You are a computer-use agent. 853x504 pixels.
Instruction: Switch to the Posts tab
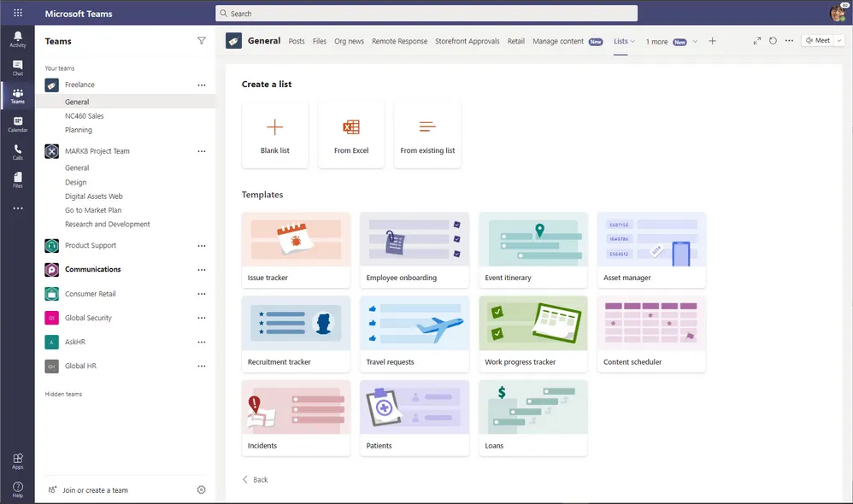(x=297, y=40)
